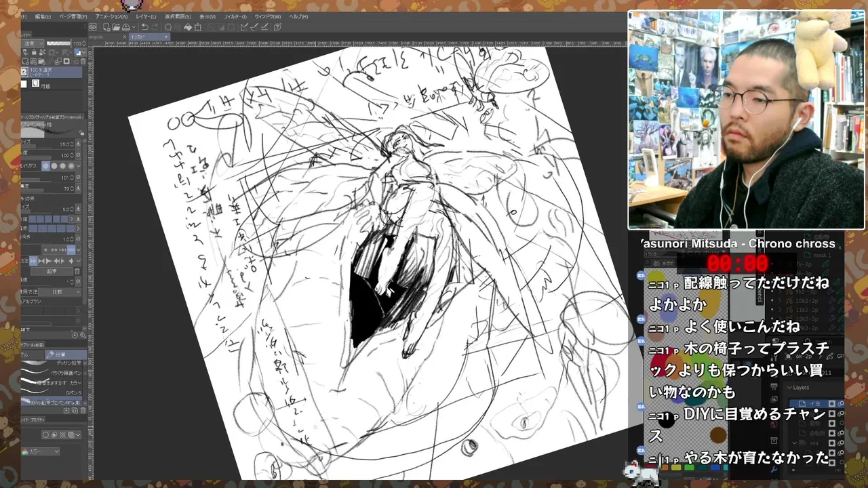Screen dimensions: 868x488
Task: Click the Save icon in toolbar
Action: point(125,27)
